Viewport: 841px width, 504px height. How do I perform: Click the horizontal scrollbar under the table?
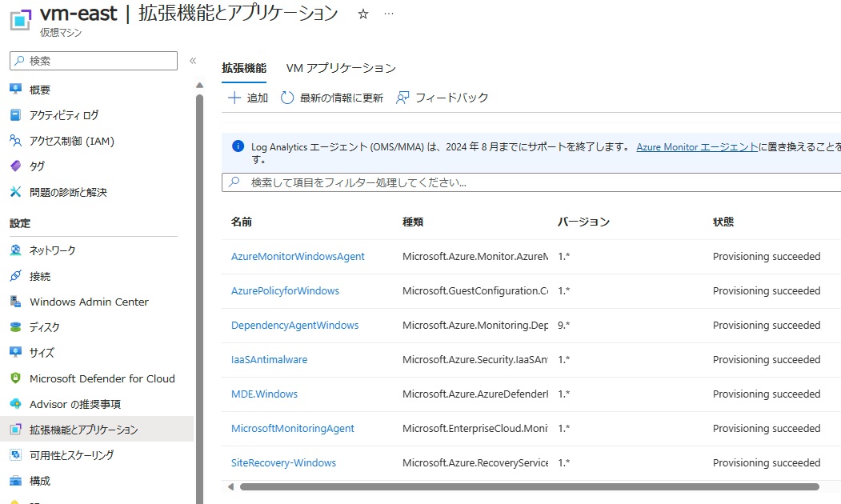click(528, 486)
